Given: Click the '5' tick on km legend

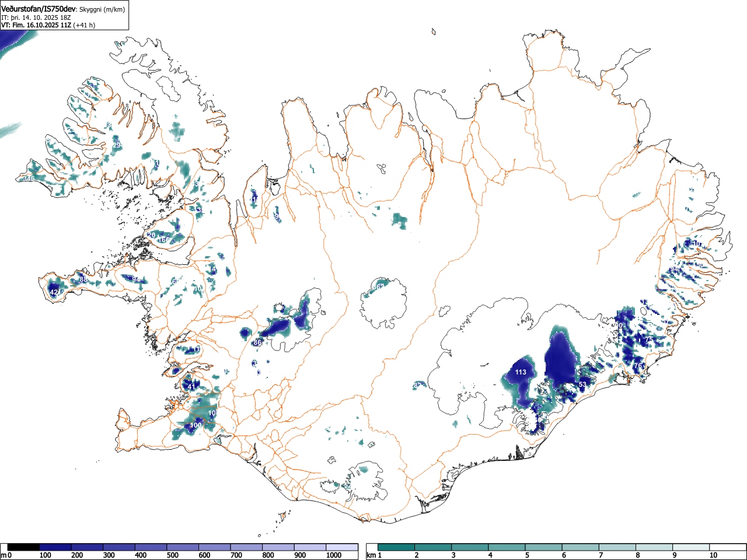Looking at the screenshot, I should tap(526, 555).
